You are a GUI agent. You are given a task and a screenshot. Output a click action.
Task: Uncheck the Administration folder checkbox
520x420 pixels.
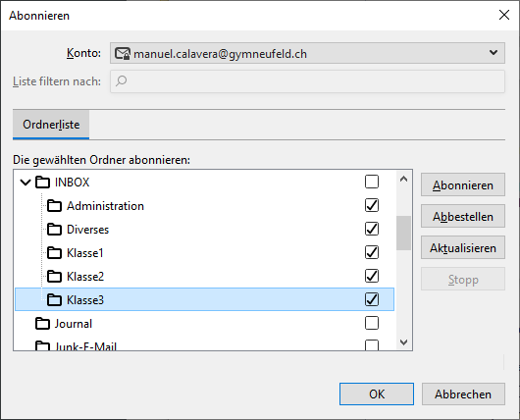(372, 205)
